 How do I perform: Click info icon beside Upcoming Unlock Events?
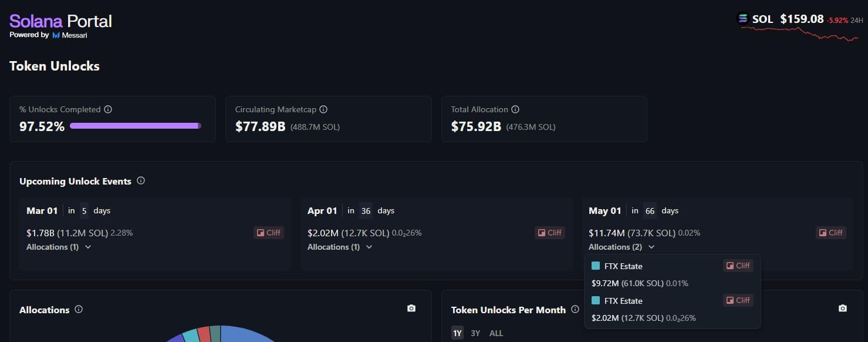tap(141, 181)
